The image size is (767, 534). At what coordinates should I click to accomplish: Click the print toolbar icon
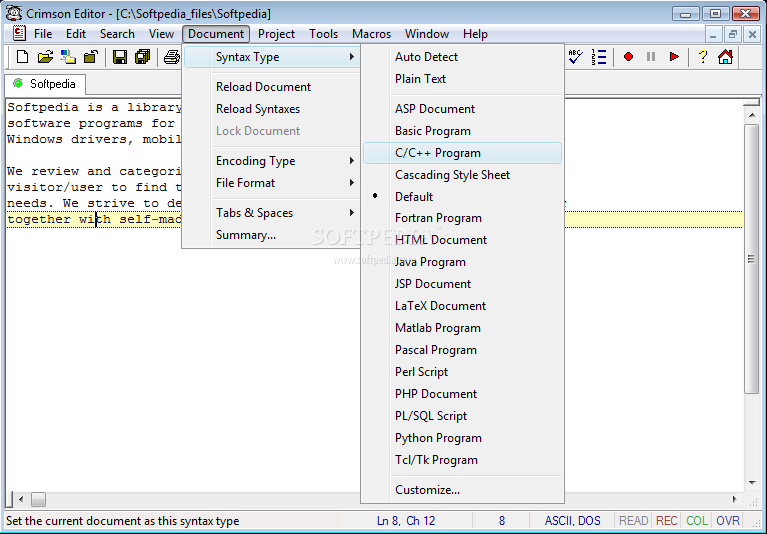click(171, 57)
